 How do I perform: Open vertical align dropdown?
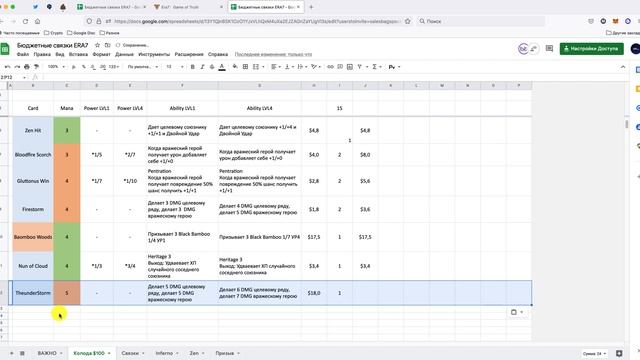[289, 67]
